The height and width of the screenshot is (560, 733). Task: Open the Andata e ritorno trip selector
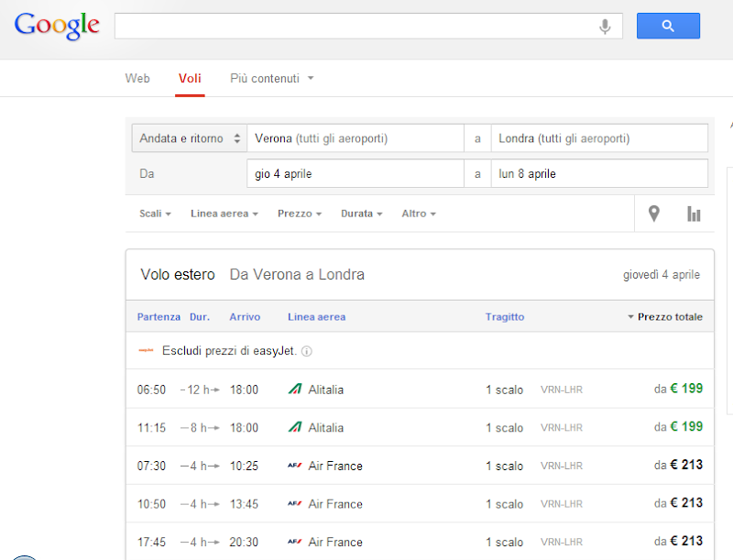click(x=190, y=139)
